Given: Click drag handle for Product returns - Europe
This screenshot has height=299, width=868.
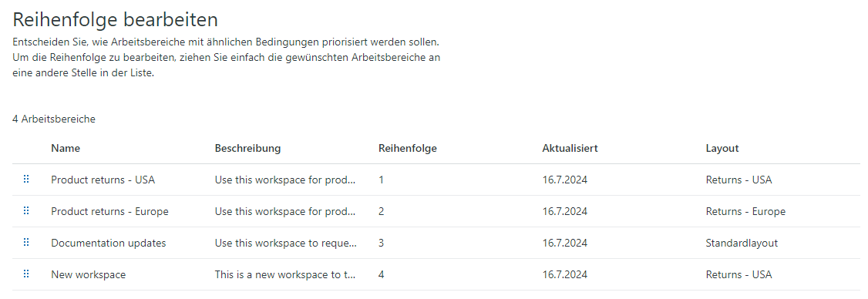Looking at the screenshot, I should 26,211.
